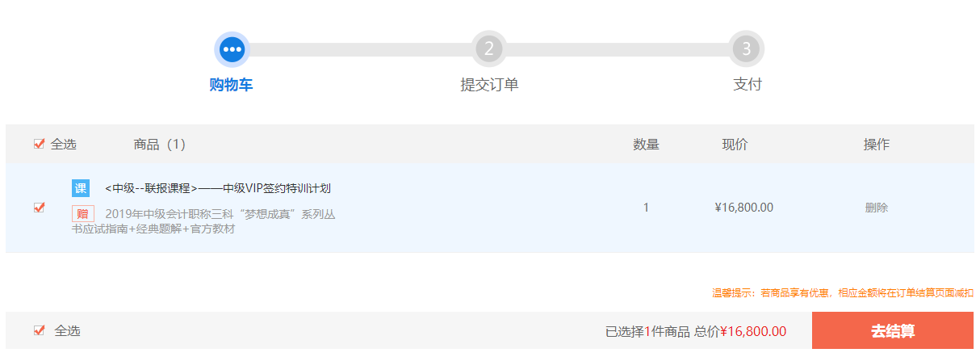Viewport: 980px width, 357px height.
Task: Toggle the bottom 全选 checkbox
Action: 39,330
